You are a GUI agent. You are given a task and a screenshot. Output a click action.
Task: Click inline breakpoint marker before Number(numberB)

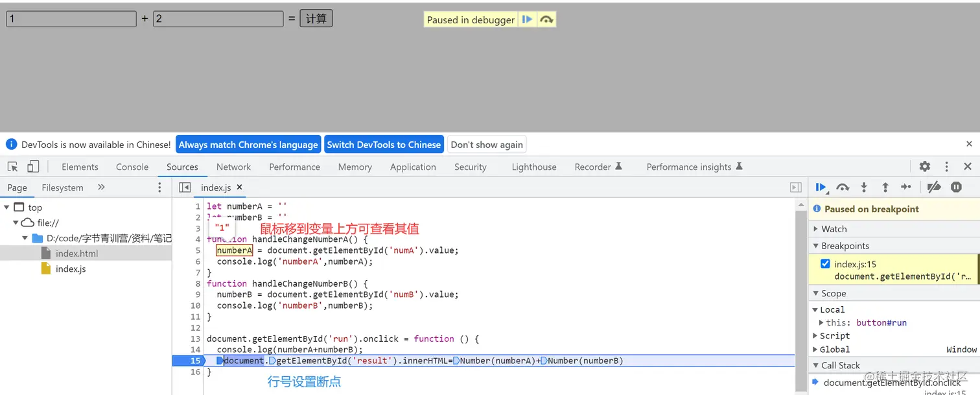point(544,361)
